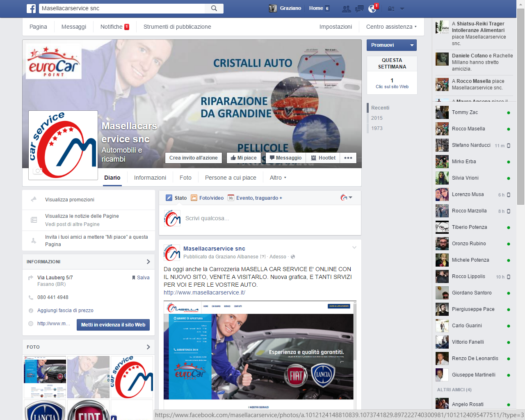
Task: Open friend requests icon in top bar
Action: pos(347,8)
